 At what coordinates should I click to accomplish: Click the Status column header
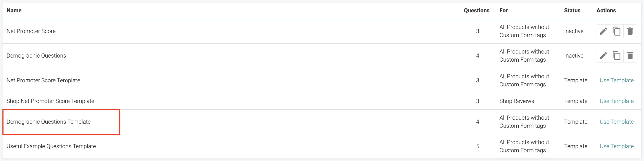pyautogui.click(x=573, y=11)
